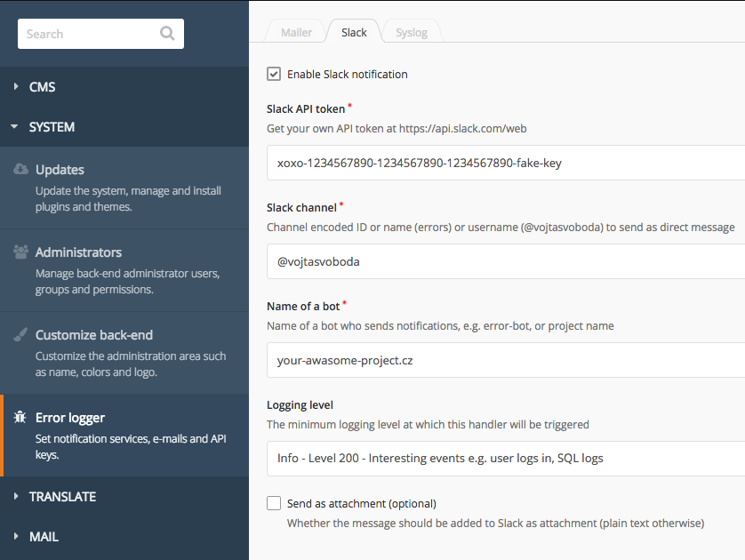The image size is (745, 560).
Task: Check Send as attachment option
Action: (x=274, y=503)
